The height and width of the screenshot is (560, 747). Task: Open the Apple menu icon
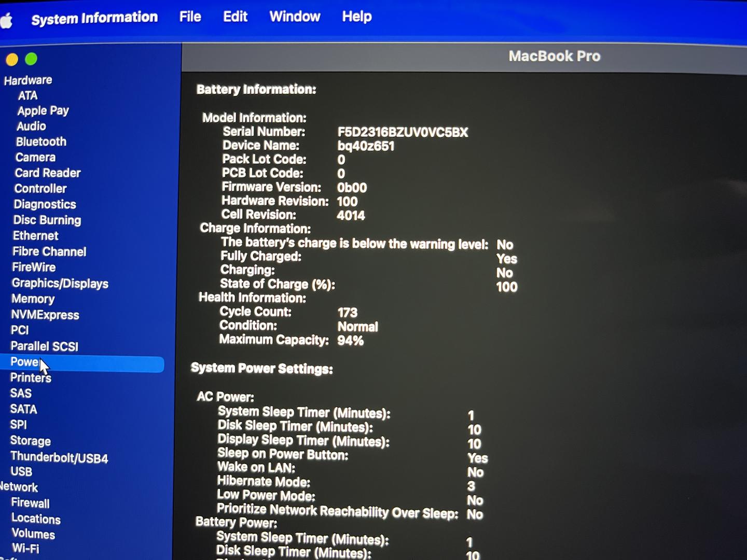pos(6,21)
